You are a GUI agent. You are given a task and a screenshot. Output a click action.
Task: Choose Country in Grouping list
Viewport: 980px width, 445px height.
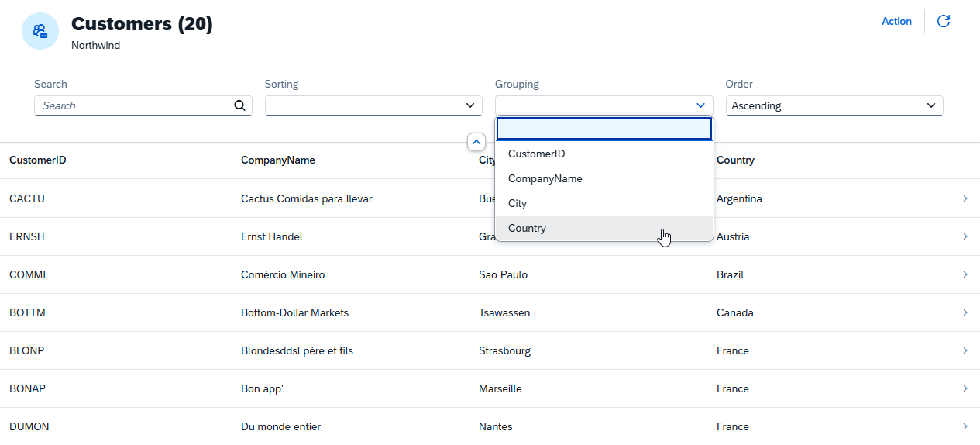[604, 228]
